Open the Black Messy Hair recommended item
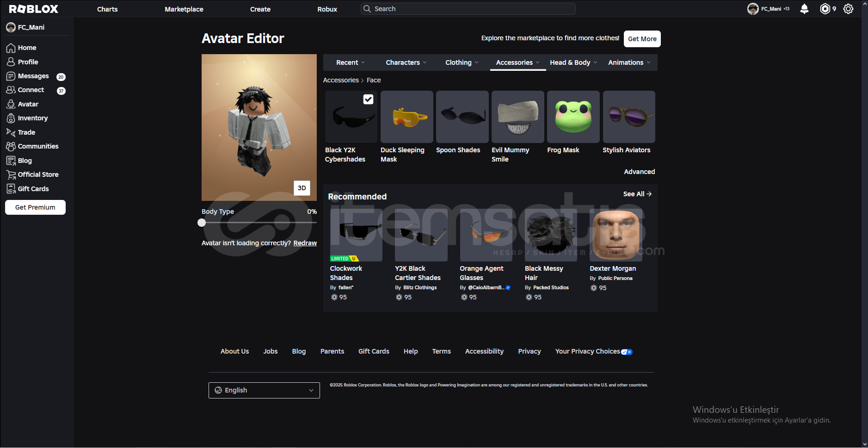Viewport: 868px width, 448px height. [x=551, y=235]
